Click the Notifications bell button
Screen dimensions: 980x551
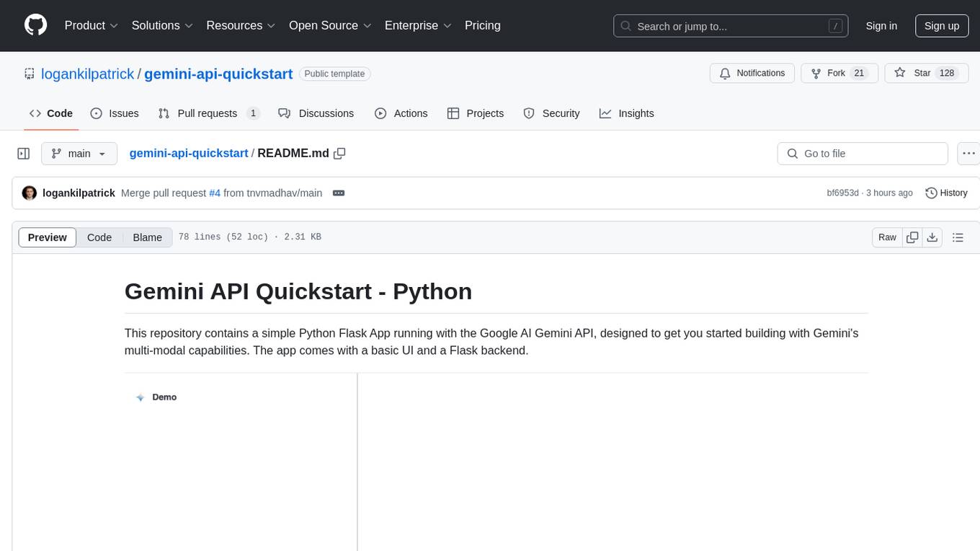click(752, 74)
